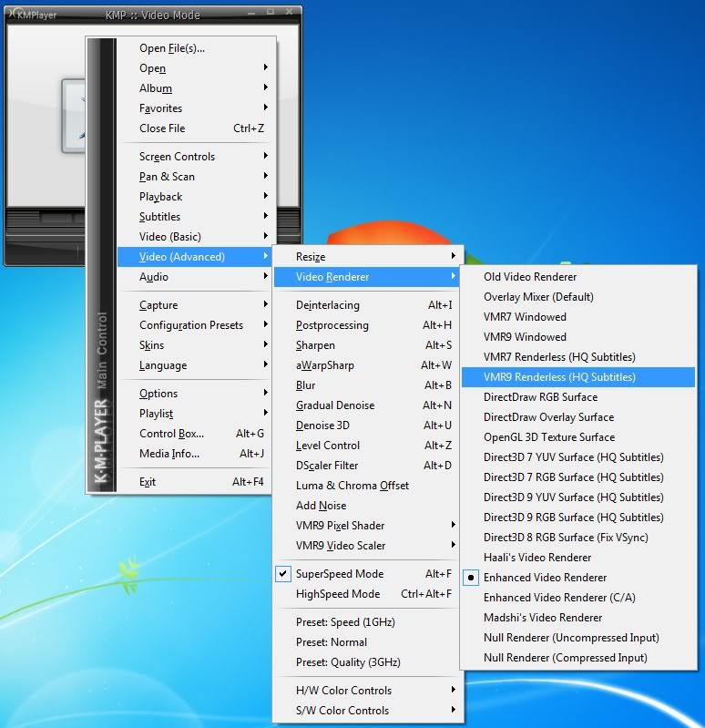Click Exit in main menu
This screenshot has height=728, width=705.
pyautogui.click(x=194, y=482)
